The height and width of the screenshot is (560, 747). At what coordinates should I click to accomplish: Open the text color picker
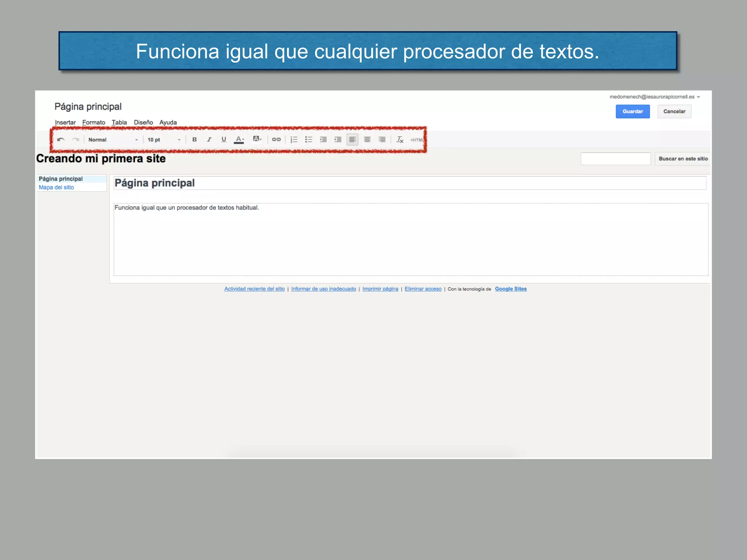[x=239, y=140]
